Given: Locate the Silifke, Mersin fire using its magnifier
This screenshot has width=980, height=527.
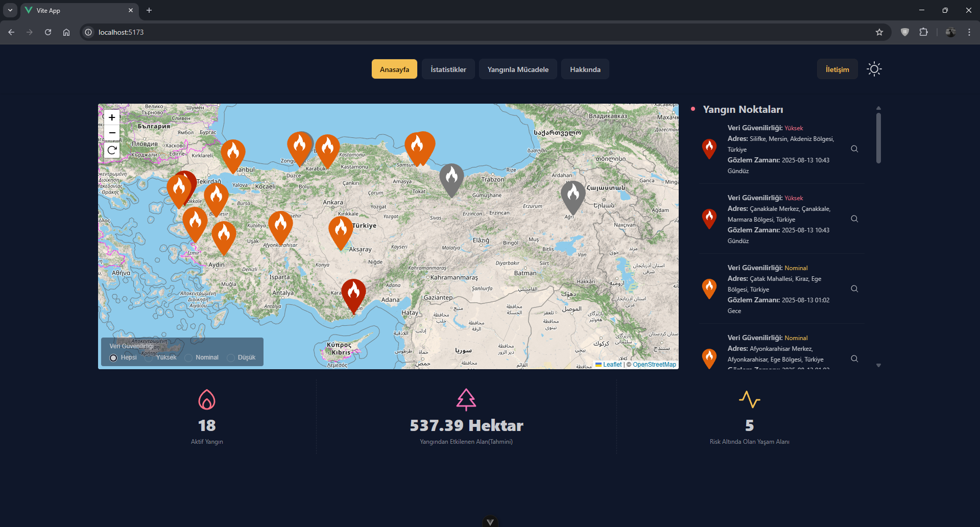Looking at the screenshot, I should coord(854,149).
